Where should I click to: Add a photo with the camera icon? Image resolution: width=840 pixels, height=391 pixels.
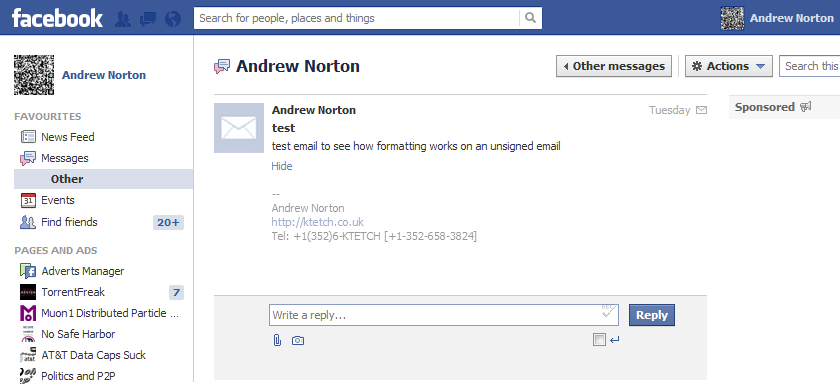tap(298, 341)
